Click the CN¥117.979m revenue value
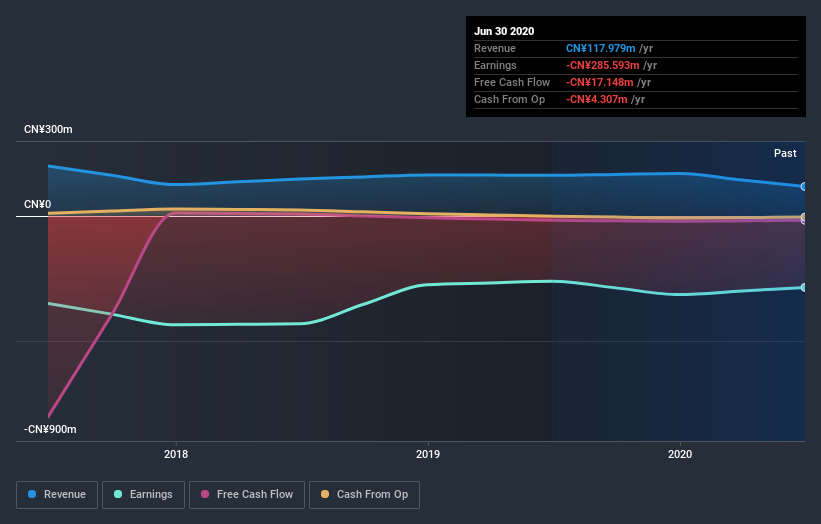 pos(600,48)
